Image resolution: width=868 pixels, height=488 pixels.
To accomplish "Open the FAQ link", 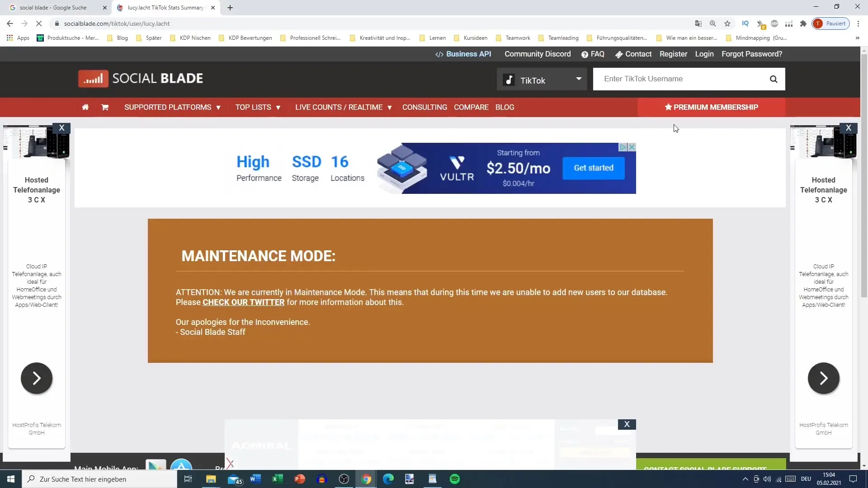I will click(x=593, y=54).
